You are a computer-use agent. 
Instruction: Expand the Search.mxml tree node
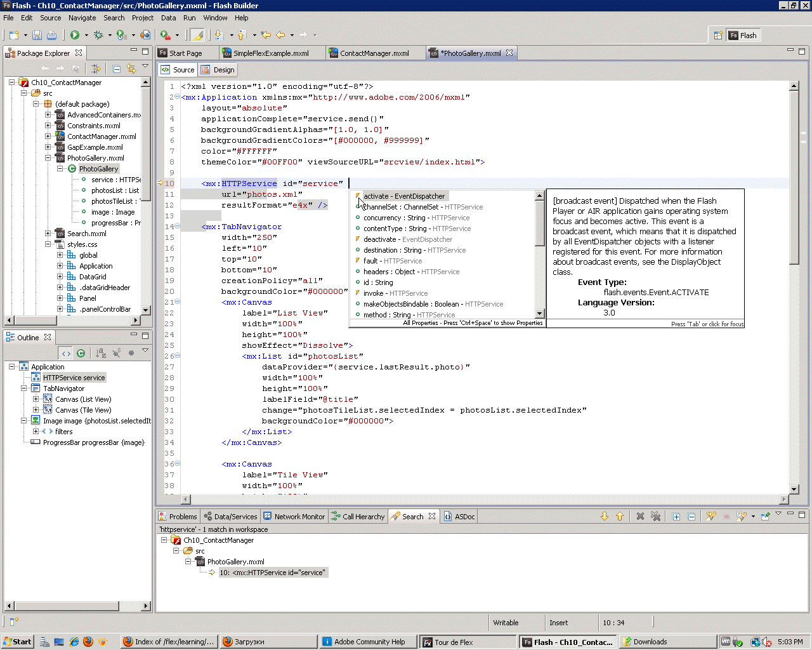tap(48, 234)
